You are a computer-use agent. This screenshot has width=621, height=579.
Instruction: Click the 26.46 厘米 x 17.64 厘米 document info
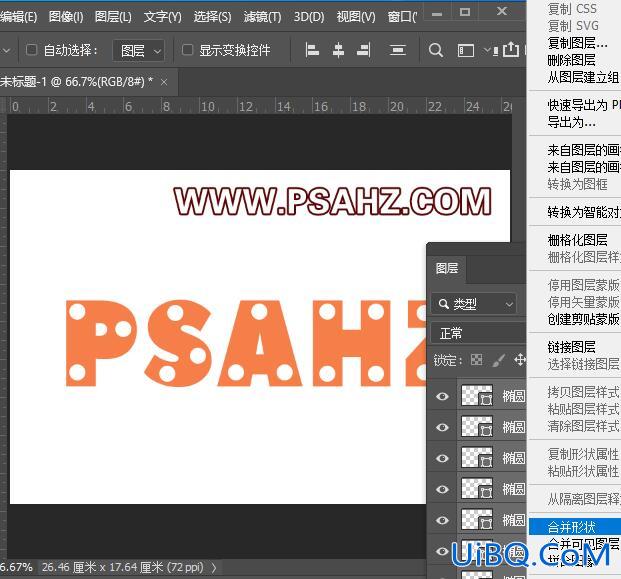pos(122,567)
